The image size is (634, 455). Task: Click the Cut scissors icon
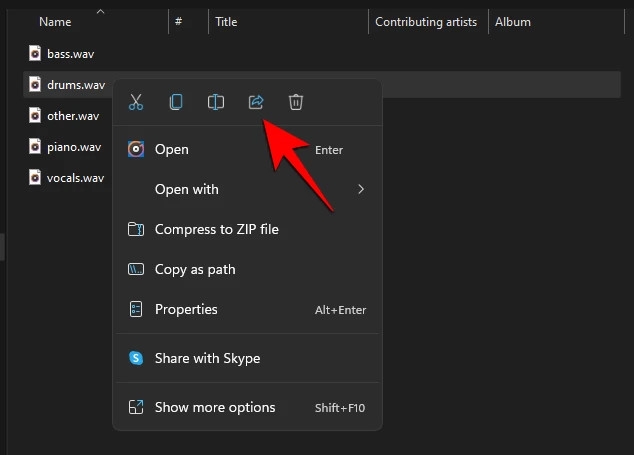tap(136, 102)
